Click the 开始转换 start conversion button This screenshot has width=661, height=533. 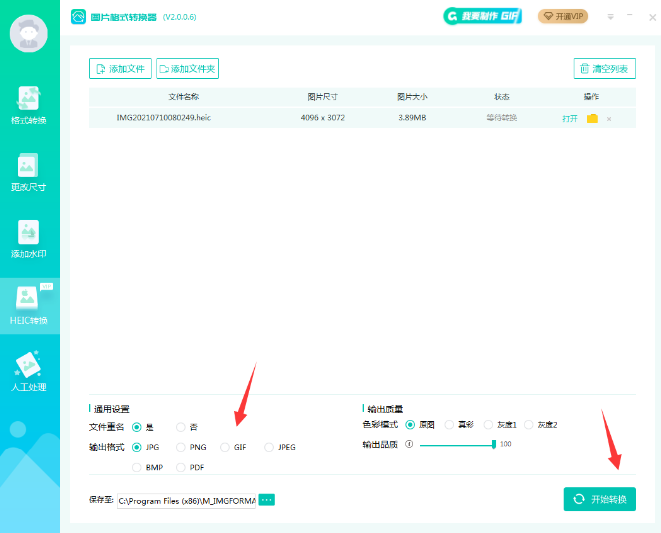point(599,499)
